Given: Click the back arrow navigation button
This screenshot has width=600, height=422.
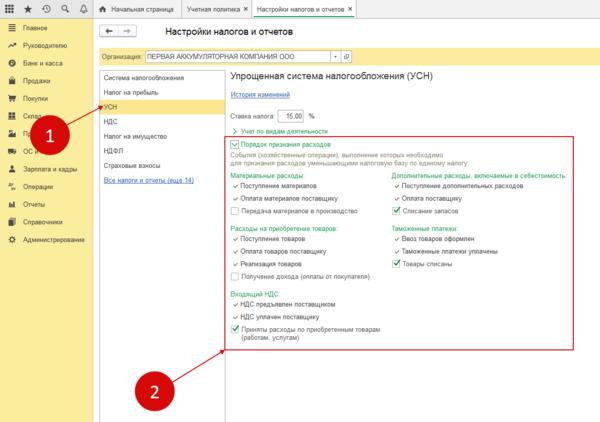Looking at the screenshot, I should click(x=111, y=31).
